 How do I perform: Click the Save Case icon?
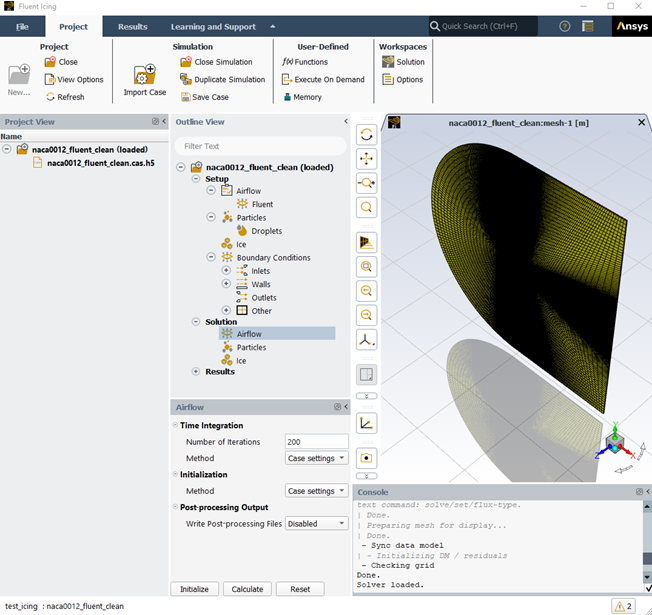click(x=187, y=97)
